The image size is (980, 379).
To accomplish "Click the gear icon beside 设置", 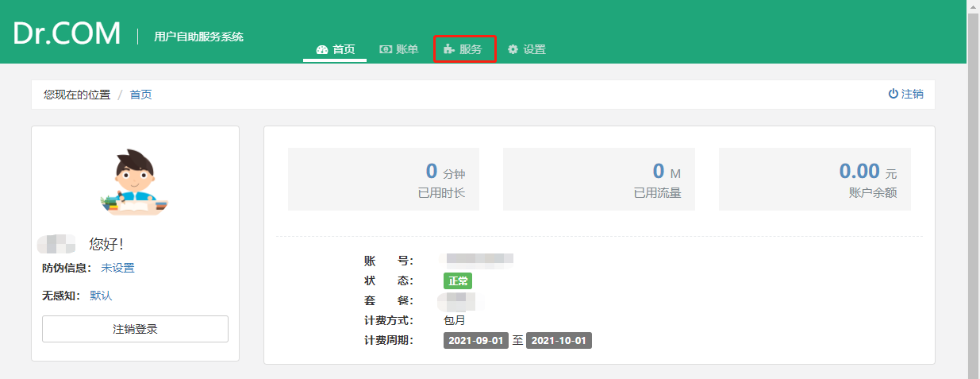I will 513,49.
